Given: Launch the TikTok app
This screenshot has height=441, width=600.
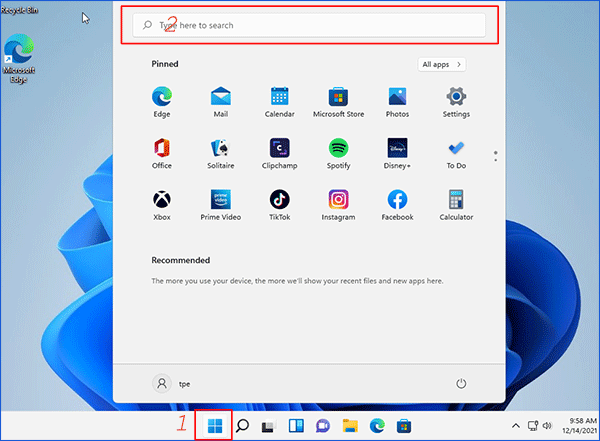Looking at the screenshot, I should tap(280, 205).
